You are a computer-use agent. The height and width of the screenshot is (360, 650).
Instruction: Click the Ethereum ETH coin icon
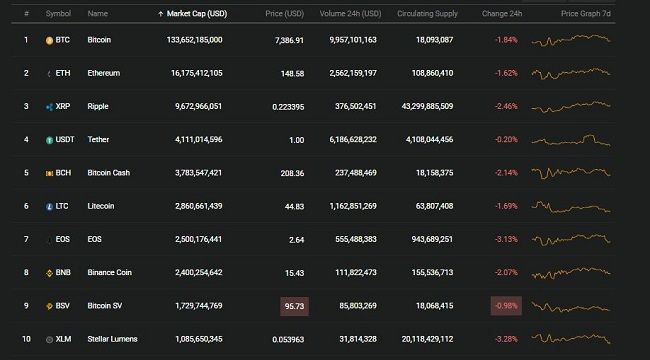[x=49, y=74]
